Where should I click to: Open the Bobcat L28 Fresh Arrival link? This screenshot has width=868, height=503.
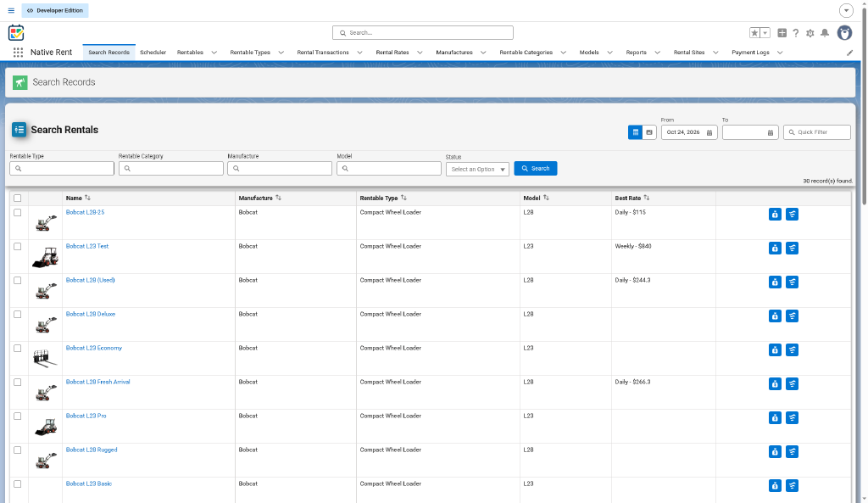98,382
